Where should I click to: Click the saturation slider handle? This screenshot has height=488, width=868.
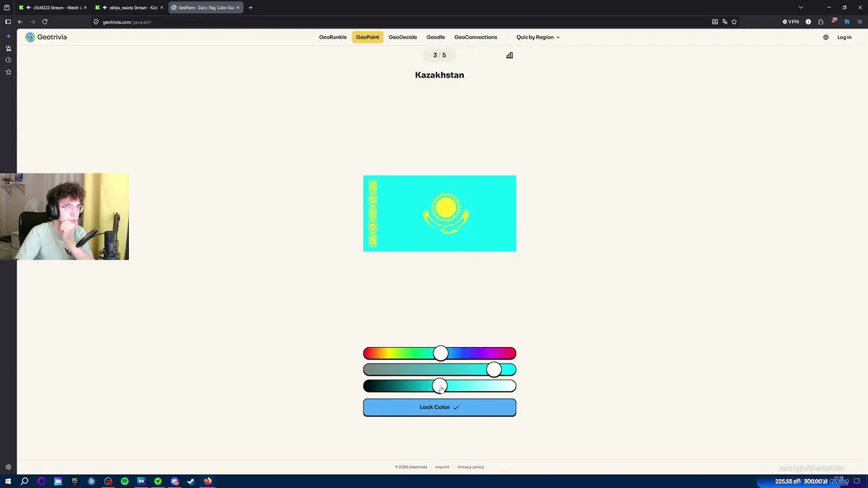(x=494, y=369)
